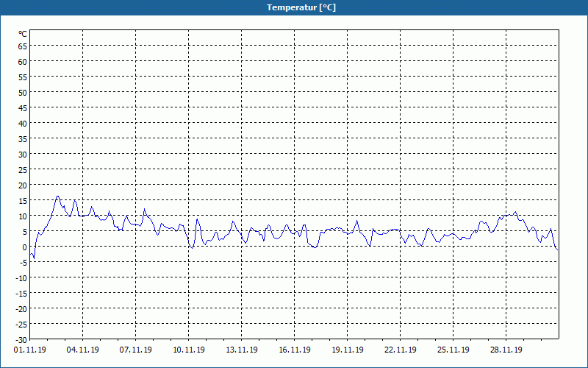Select the 65 value on temperature axis
Image resolution: width=588 pixels, height=368 pixels.
pyautogui.click(x=23, y=46)
